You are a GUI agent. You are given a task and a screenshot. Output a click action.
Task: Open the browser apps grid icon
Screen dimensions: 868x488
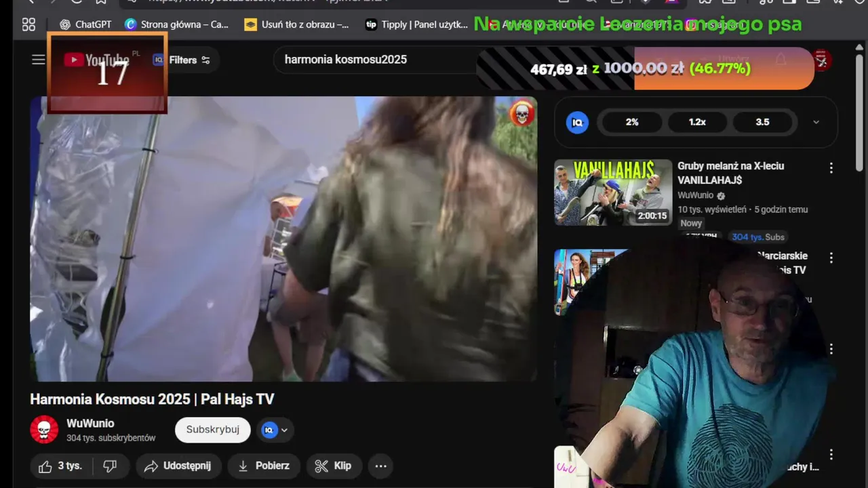[x=28, y=24]
